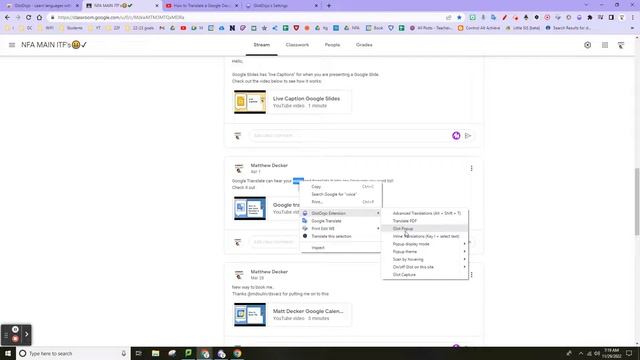This screenshot has width=640, height=360.
Task: Open Live Caption Google Slides video thumbnail
Action: click(250, 102)
